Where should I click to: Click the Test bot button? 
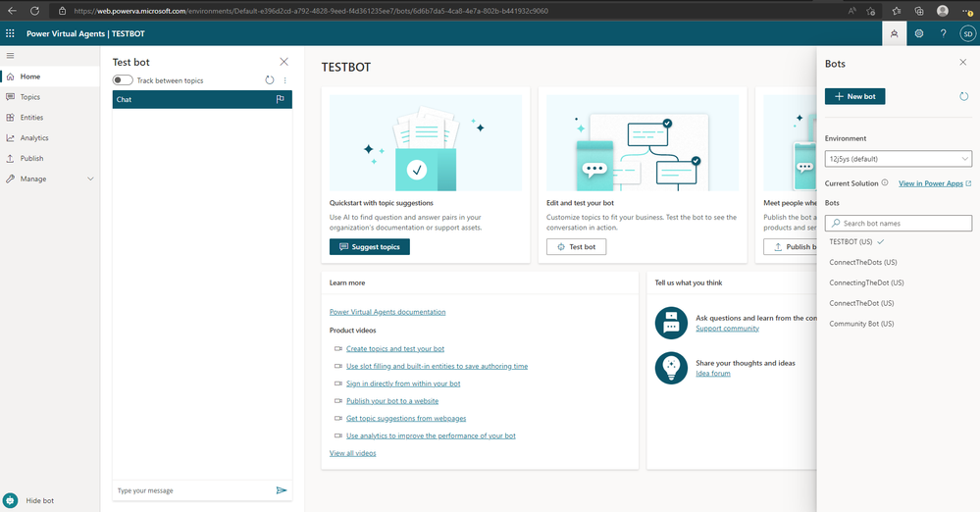pos(576,247)
